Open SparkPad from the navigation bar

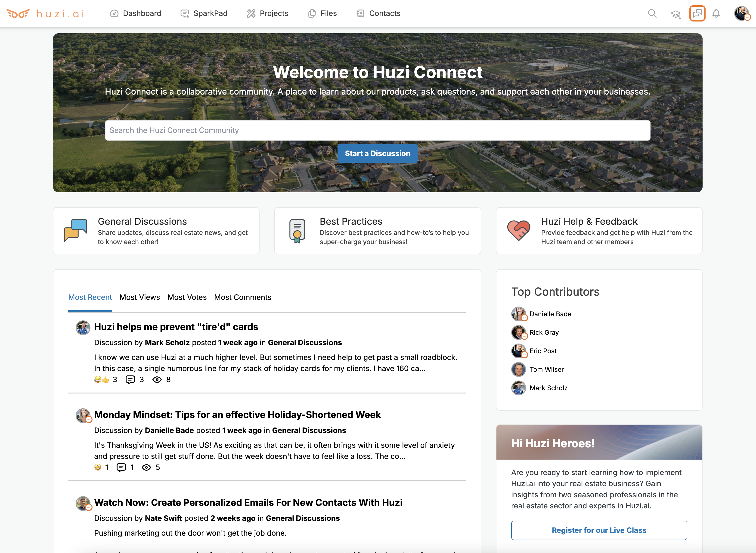point(210,13)
